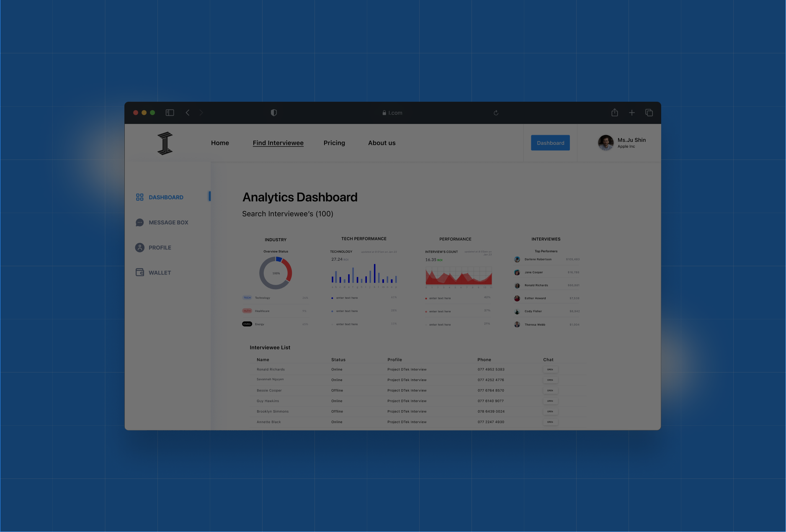This screenshot has height=532, width=786.
Task: Click the sidebar toggle icon in browser toolbar
Action: coord(170,113)
